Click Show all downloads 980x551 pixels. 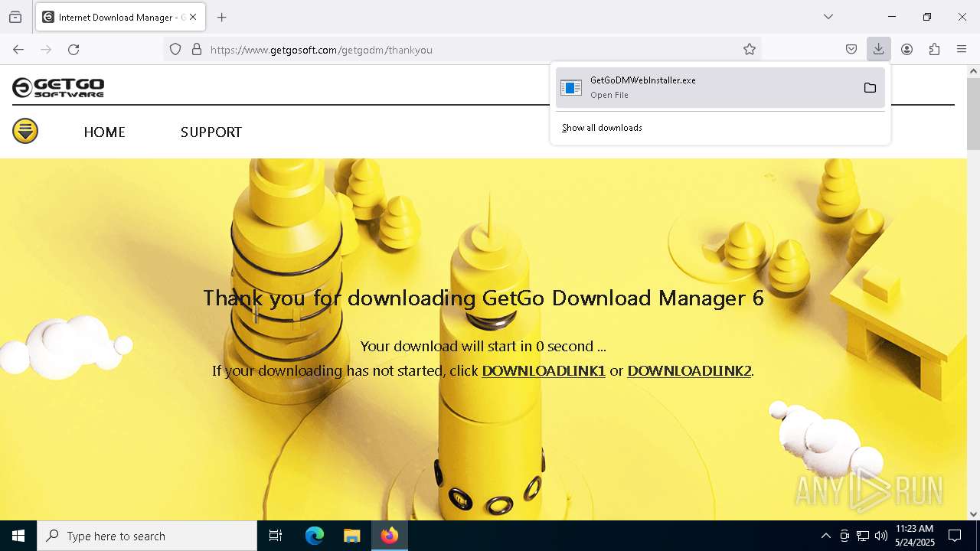tap(602, 128)
